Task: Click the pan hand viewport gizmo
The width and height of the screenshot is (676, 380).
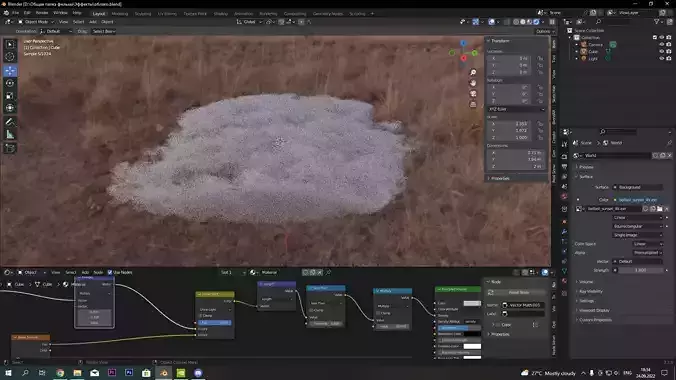Action: tap(473, 83)
